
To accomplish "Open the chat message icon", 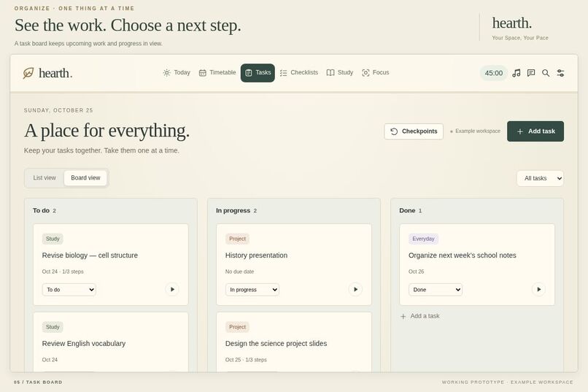I will coord(531,73).
